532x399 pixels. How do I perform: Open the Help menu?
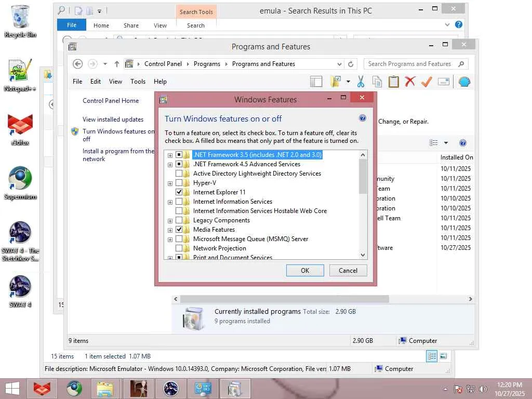pos(160,82)
